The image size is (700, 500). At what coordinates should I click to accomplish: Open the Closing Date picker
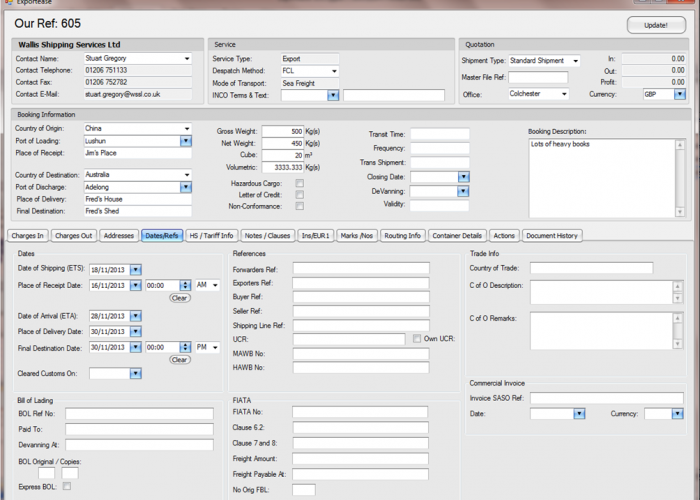[x=464, y=177]
